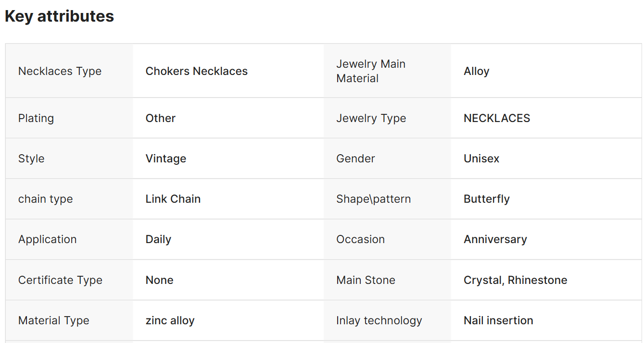The image size is (644, 343).
Task: Click the Gender attribute label
Action: [x=355, y=159]
